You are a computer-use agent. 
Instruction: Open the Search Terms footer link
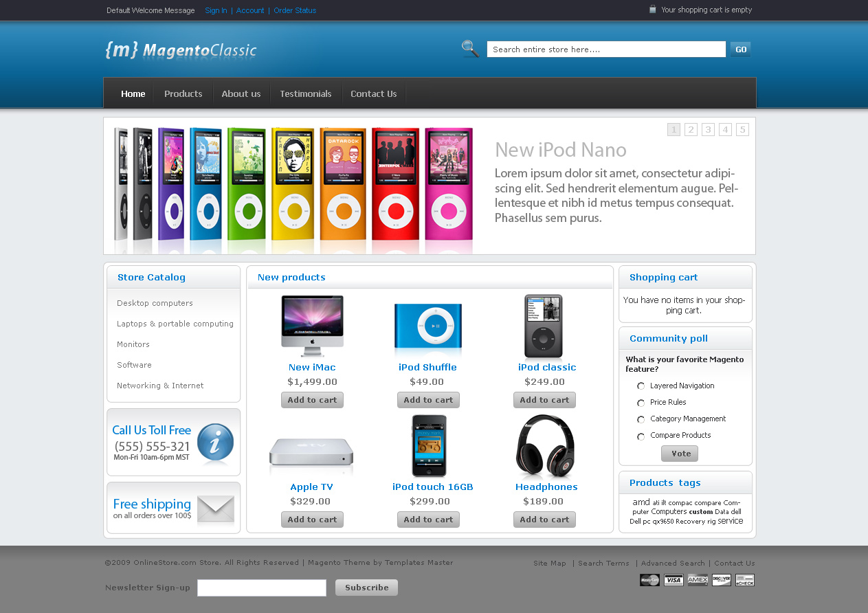pos(603,563)
